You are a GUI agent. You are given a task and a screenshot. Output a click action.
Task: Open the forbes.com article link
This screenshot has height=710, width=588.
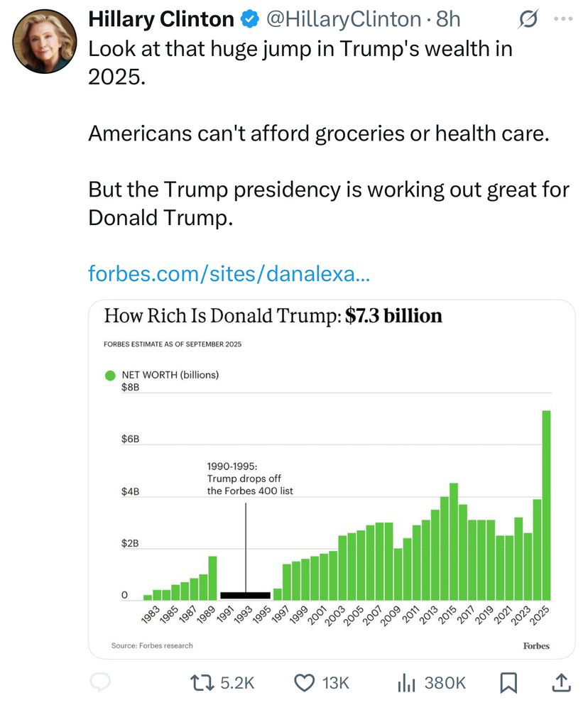229,273
